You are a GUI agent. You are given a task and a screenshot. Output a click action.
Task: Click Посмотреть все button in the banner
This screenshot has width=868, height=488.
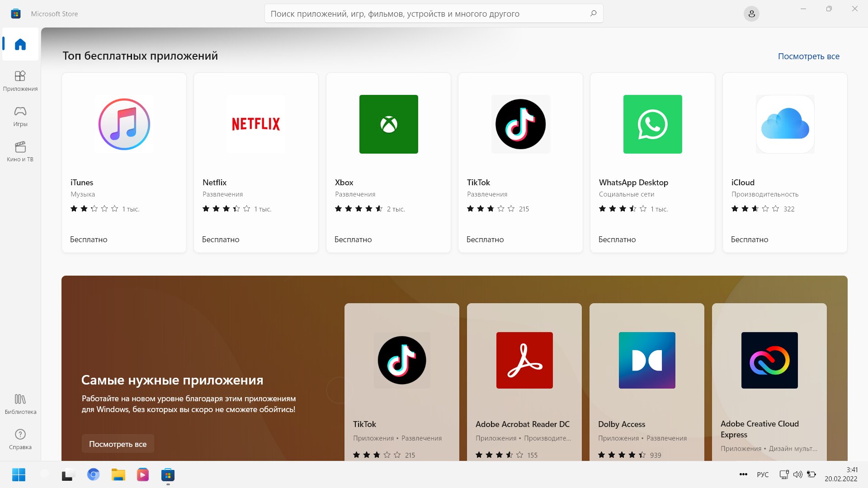[x=118, y=444]
